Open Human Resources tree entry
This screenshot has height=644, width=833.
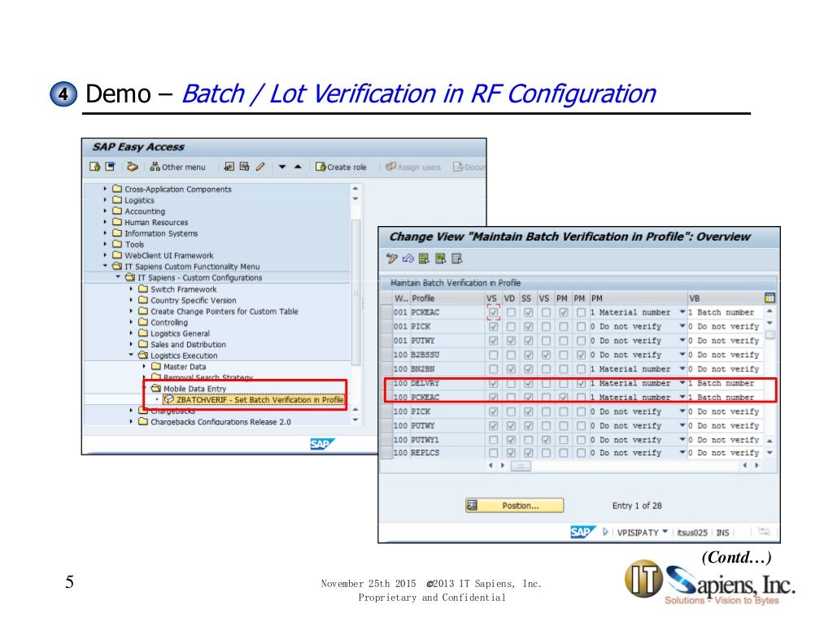[x=156, y=223]
